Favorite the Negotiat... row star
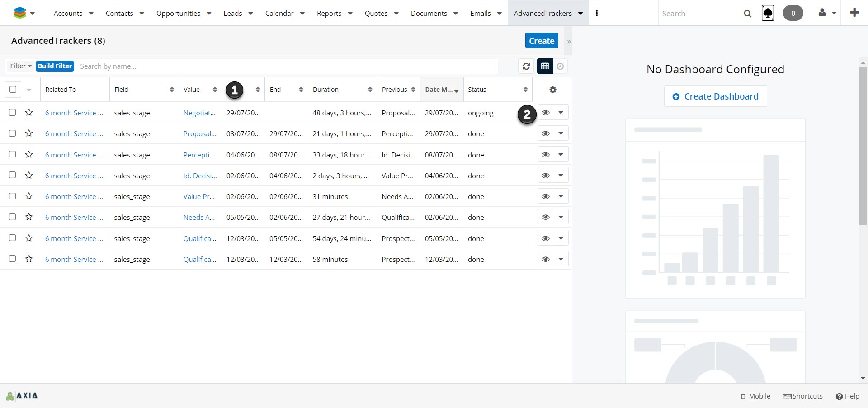This screenshot has width=868, height=408. click(29, 112)
